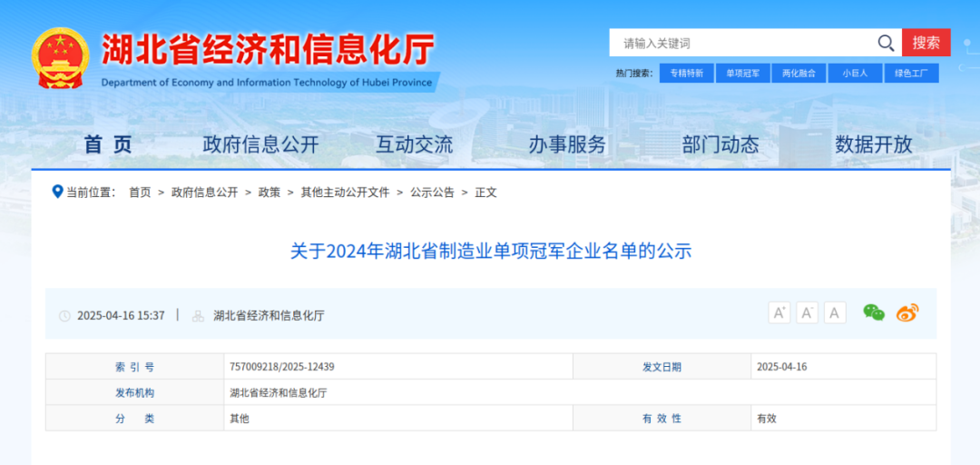Click 发布机构 value 湖北省经济和信息化厅 in table
Viewport: 980px width, 465px height.
pos(279,393)
